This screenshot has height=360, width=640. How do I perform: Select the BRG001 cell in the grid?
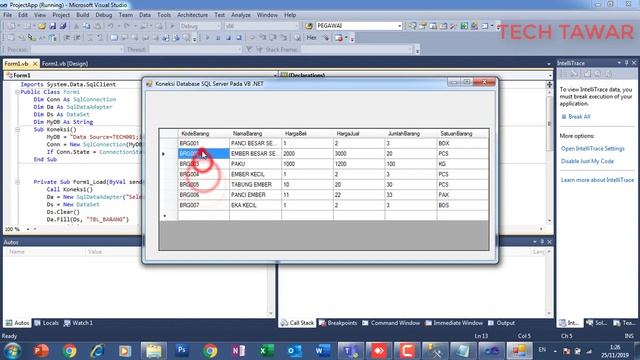[x=204, y=144]
